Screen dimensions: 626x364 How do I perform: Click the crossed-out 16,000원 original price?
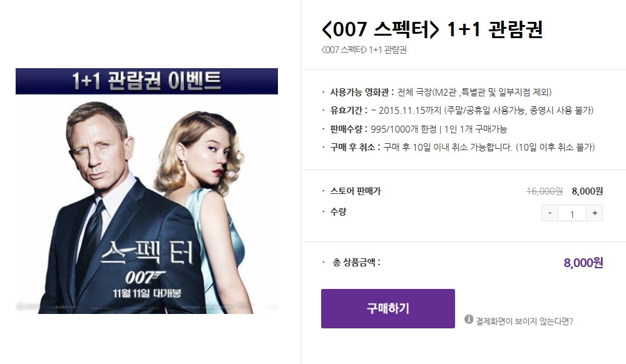545,191
